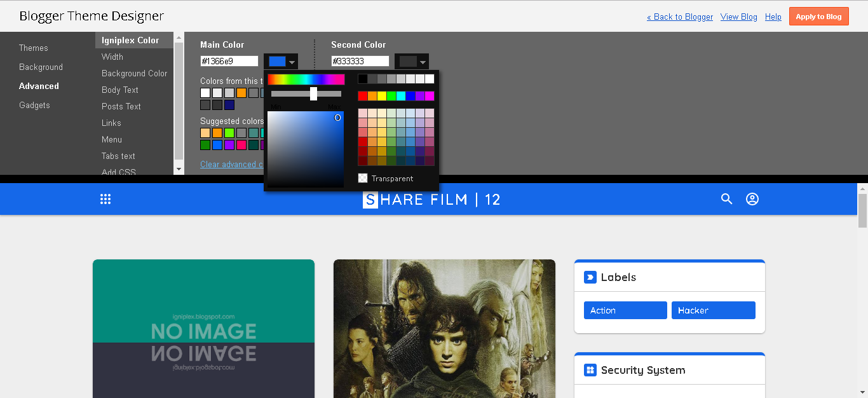Choose the navy swatch in theme colors

pos(229,105)
